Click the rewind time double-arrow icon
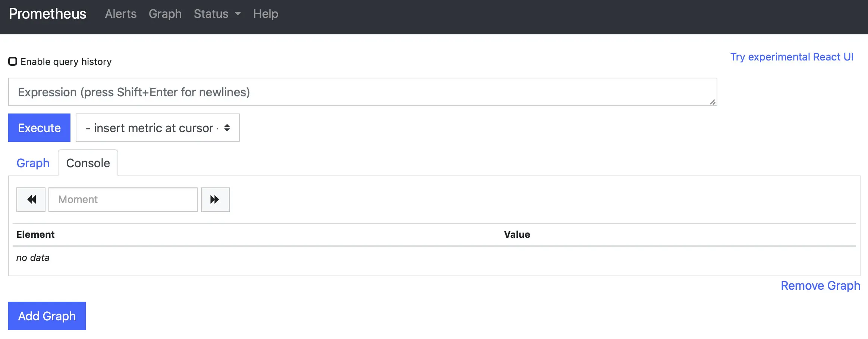The width and height of the screenshot is (868, 339). pyautogui.click(x=31, y=199)
